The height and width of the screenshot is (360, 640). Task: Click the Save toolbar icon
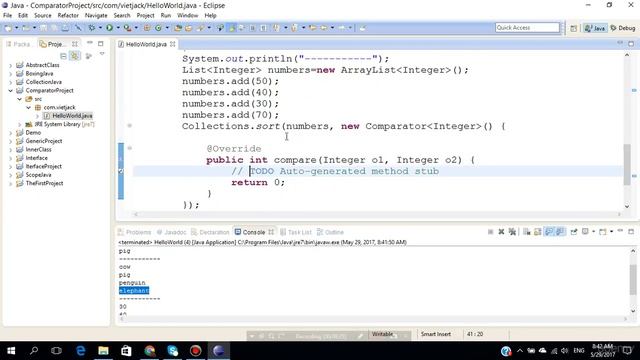43,28
